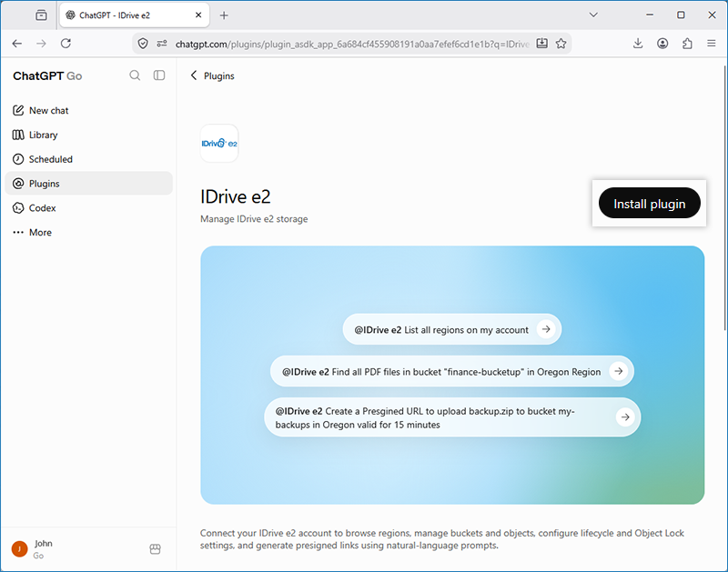Viewport: 728px width, 572px height.
Task: Select prompt Find all PDF files in bucket
Action: (x=451, y=371)
